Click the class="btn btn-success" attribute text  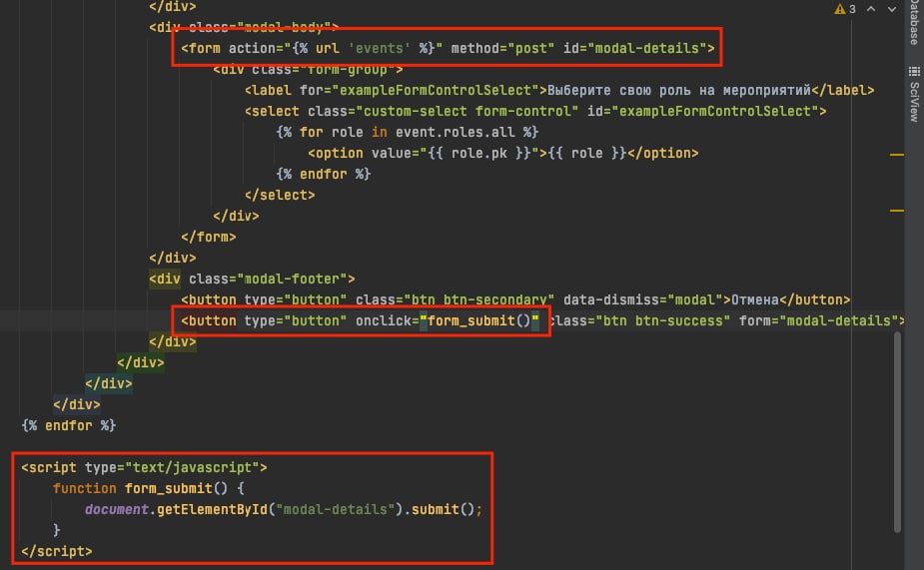[x=639, y=320]
